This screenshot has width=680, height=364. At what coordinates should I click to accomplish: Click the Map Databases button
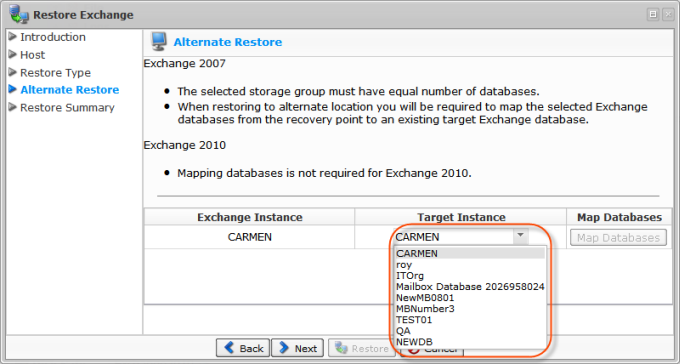618,238
